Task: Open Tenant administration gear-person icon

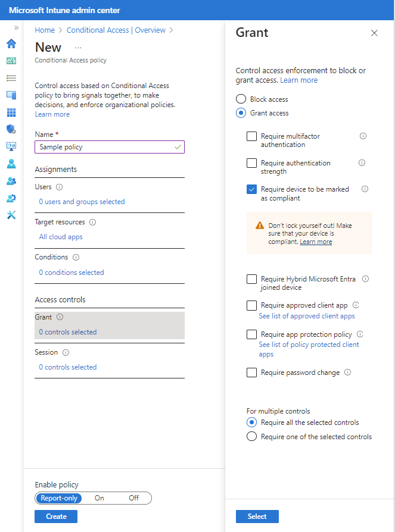Action: coord(11,198)
